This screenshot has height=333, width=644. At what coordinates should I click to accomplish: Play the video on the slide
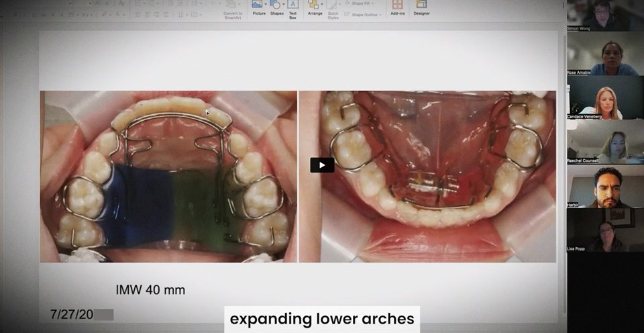pyautogui.click(x=322, y=165)
